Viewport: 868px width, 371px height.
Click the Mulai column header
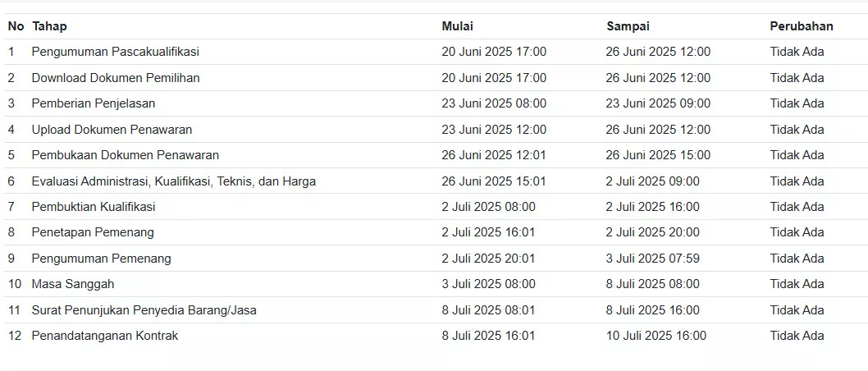(x=457, y=26)
